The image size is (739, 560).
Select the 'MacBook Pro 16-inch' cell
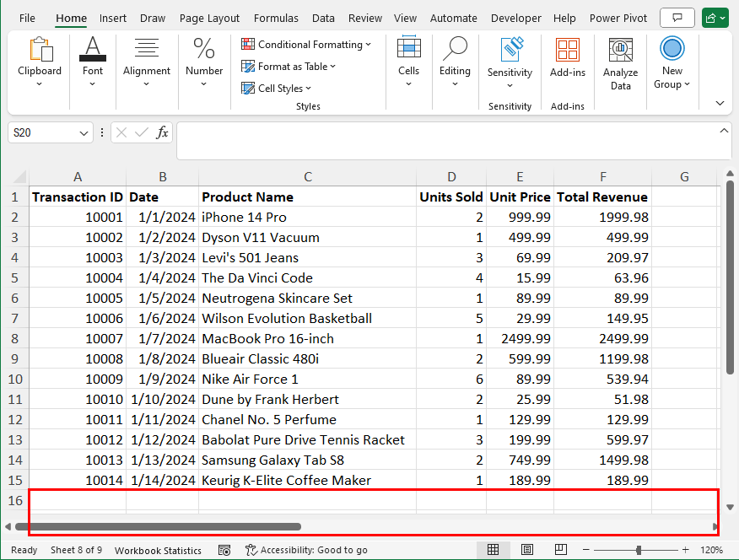tap(308, 339)
